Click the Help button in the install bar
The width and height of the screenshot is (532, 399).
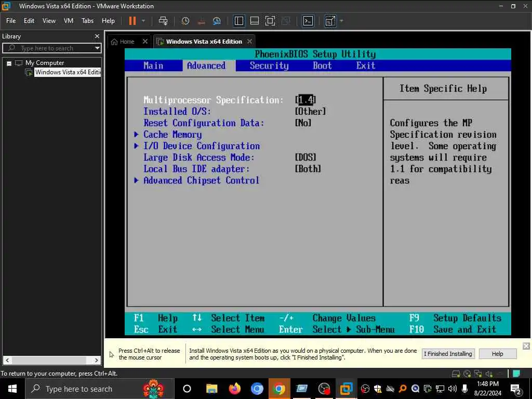[x=497, y=353]
